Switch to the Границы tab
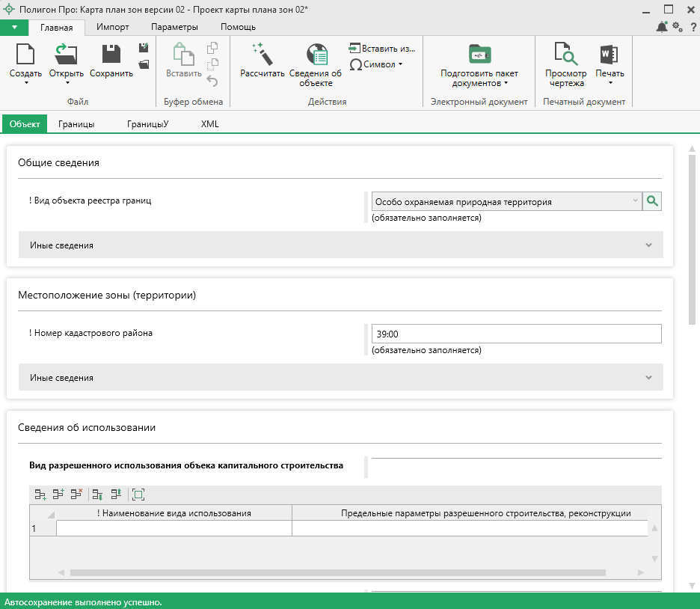Screen dimensions: 700x609 (76, 124)
